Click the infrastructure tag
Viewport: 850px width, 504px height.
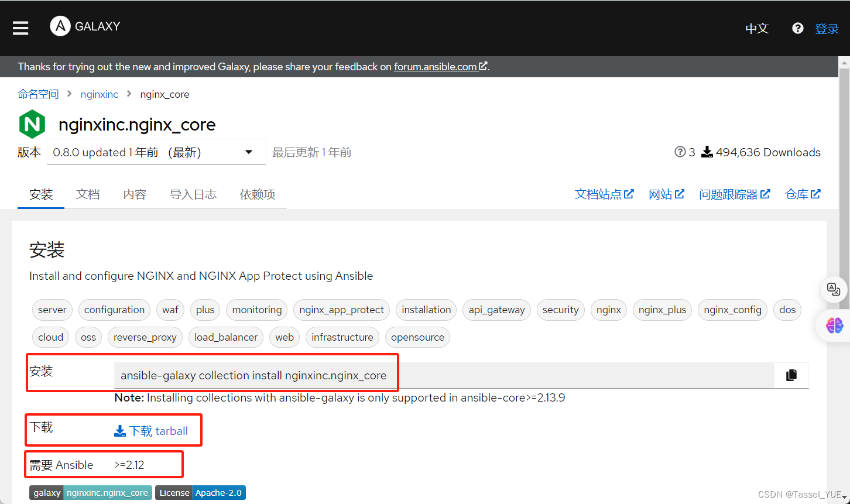[x=342, y=337]
